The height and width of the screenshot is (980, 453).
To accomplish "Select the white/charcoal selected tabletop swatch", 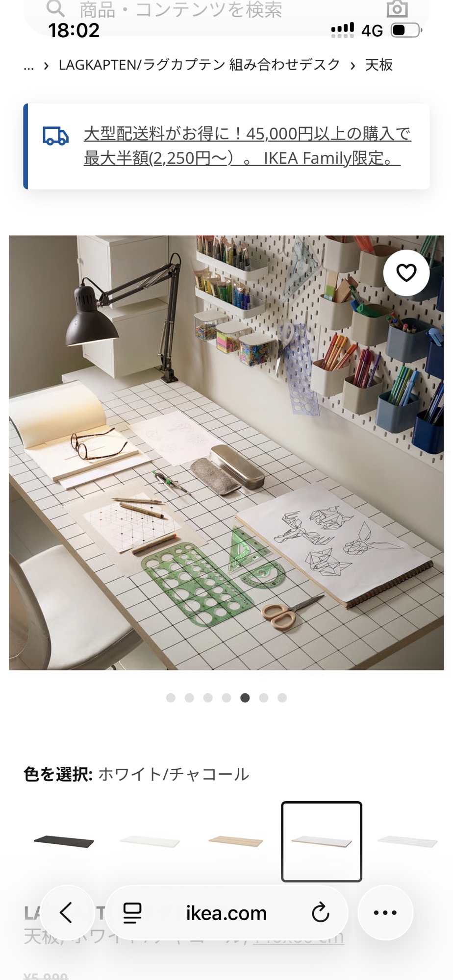I will point(322,842).
